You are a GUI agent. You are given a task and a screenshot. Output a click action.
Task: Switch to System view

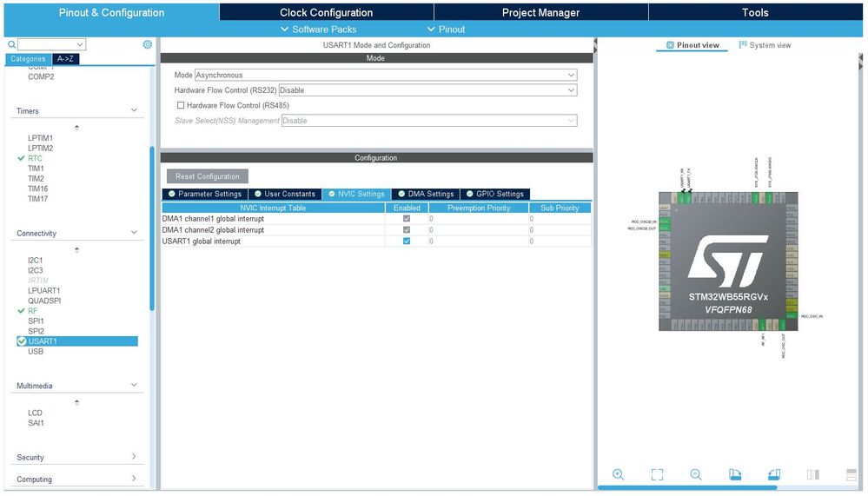[765, 45]
